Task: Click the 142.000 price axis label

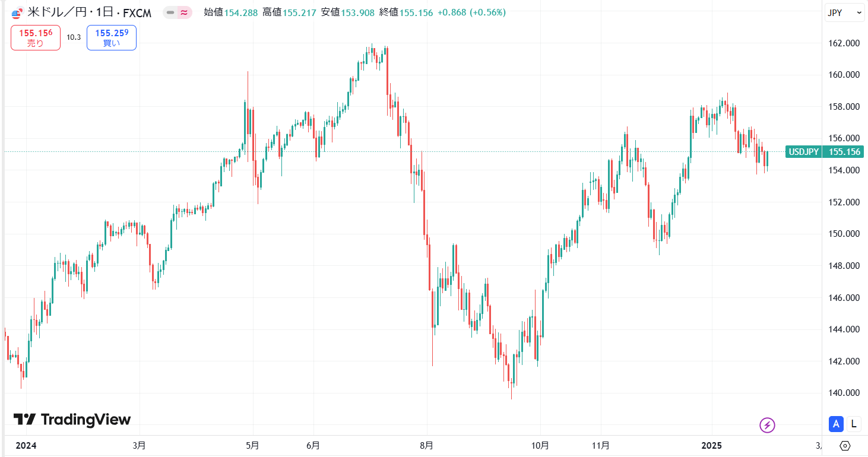Action: tap(845, 361)
